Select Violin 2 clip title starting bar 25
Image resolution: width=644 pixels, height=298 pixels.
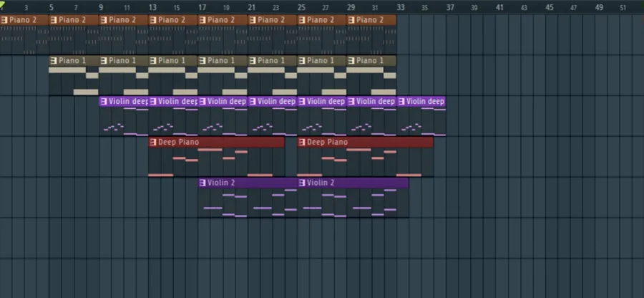[x=321, y=183]
